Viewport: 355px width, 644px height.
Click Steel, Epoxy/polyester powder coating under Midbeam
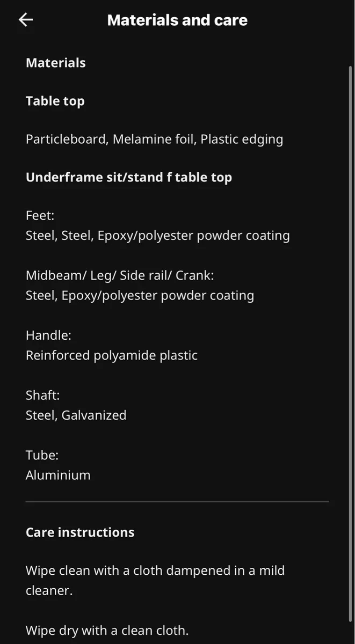[x=140, y=296]
